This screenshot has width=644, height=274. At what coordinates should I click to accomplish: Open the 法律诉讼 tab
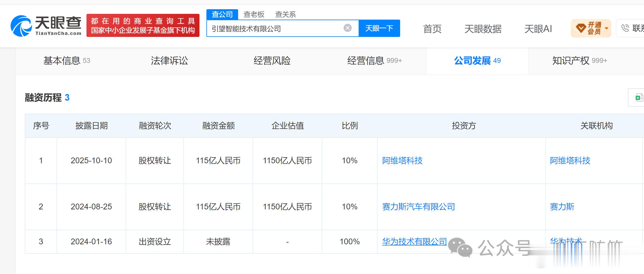[170, 61]
